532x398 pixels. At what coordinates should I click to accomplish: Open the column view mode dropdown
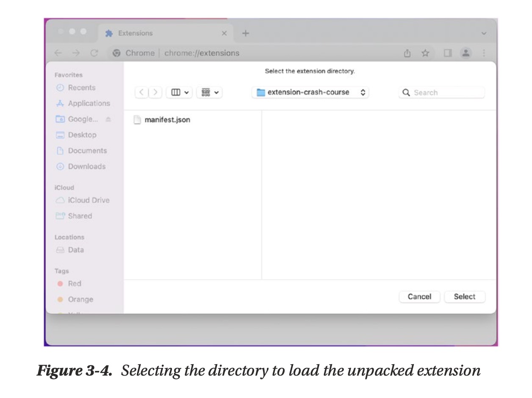pos(180,92)
